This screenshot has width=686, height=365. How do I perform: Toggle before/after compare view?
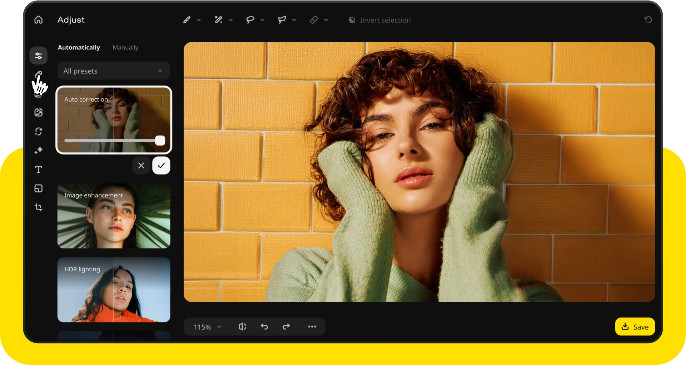[242, 326]
